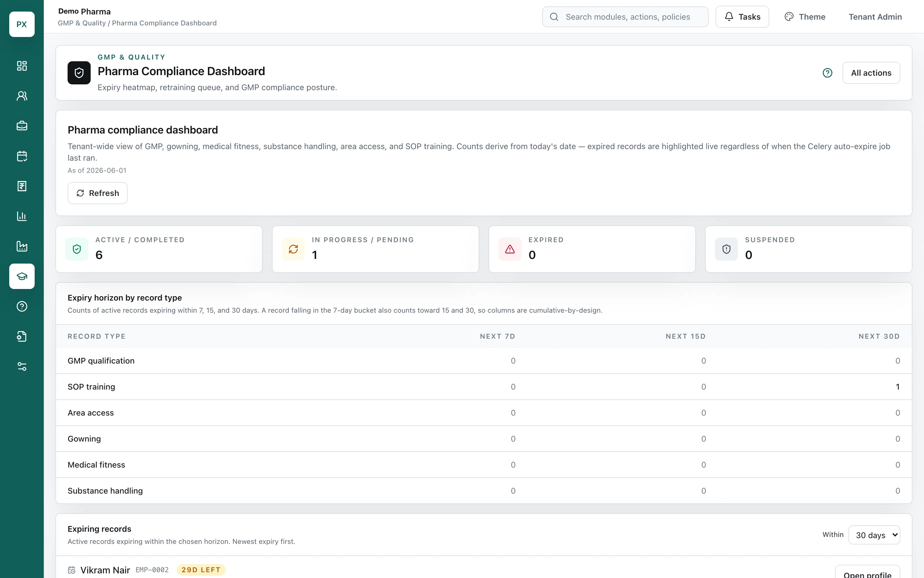
Task: Click the grey shield Suspended icon
Action: (726, 249)
